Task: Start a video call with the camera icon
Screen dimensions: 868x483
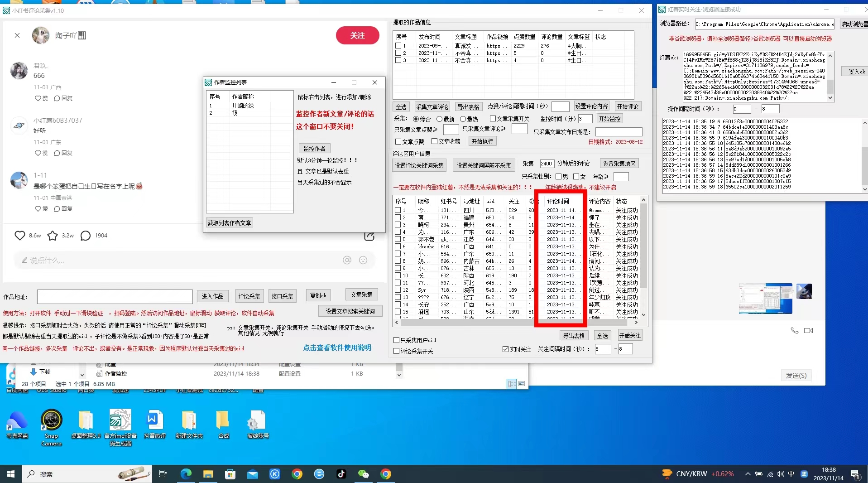Action: (x=808, y=331)
